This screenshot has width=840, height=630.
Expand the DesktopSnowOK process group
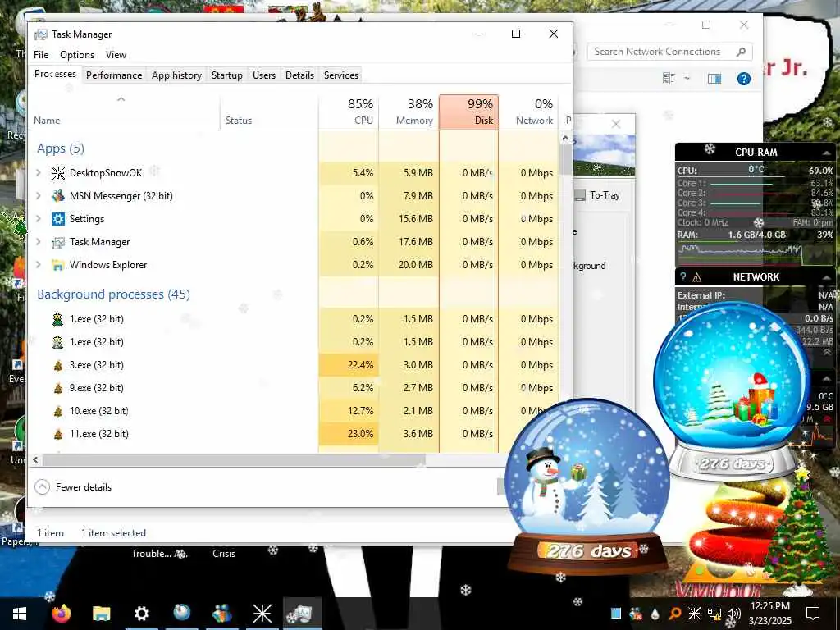(39, 173)
